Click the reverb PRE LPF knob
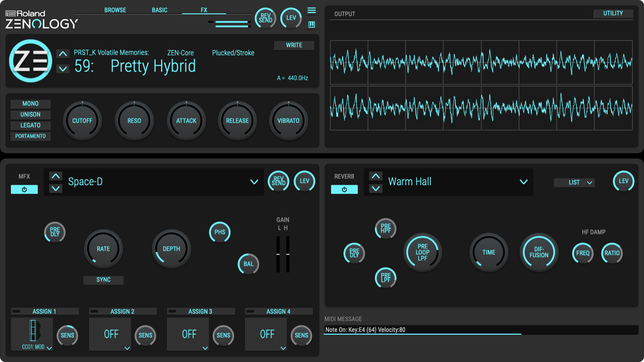Screen dimensions: 644x362 click(x=386, y=278)
